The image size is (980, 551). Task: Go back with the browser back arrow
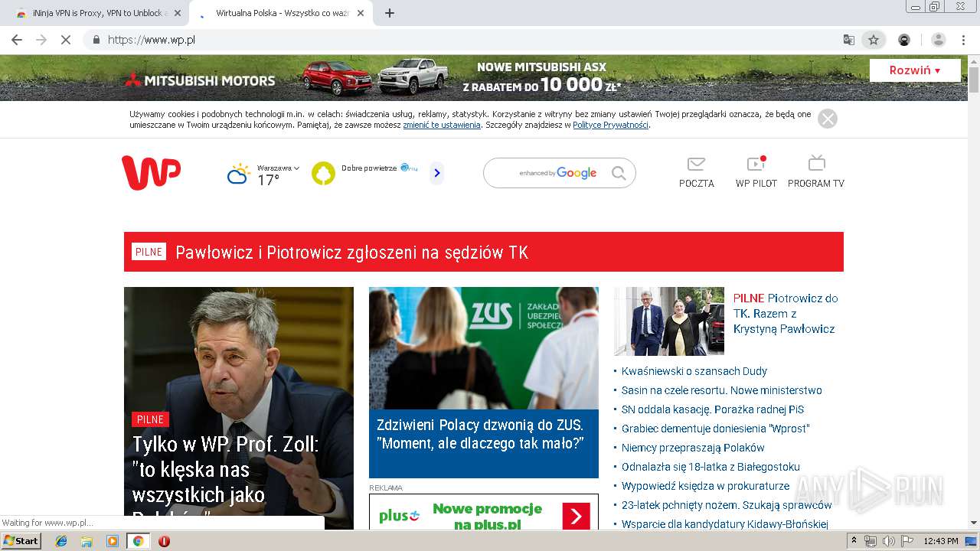tap(17, 40)
